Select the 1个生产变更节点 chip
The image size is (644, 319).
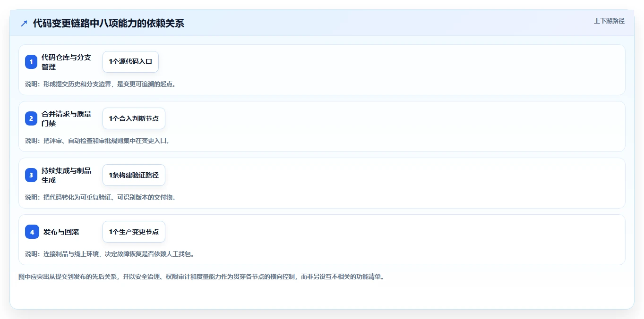click(x=134, y=231)
